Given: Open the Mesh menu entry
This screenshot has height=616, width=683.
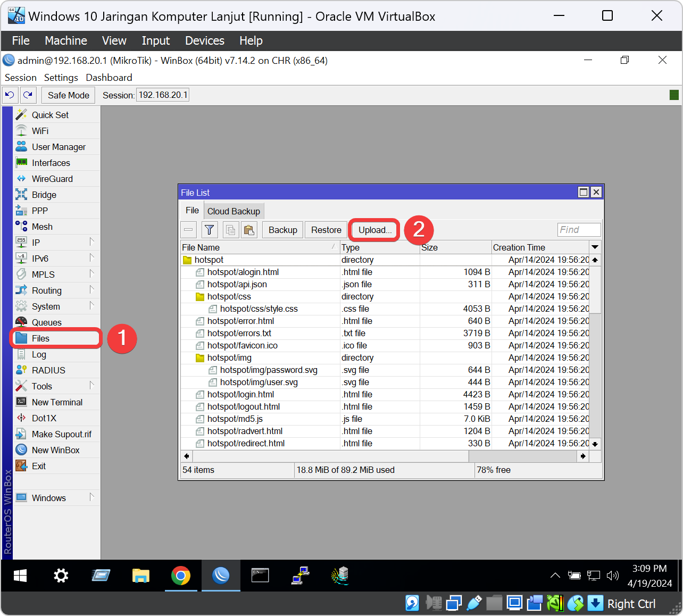Looking at the screenshot, I should coord(56,227).
